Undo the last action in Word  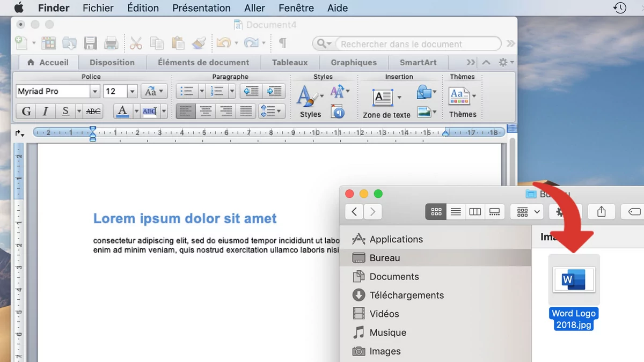point(224,43)
